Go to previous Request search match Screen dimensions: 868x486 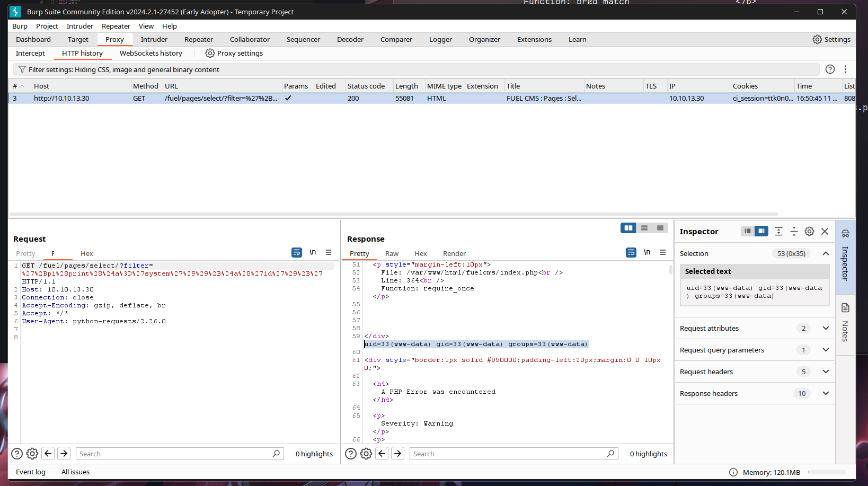48,454
